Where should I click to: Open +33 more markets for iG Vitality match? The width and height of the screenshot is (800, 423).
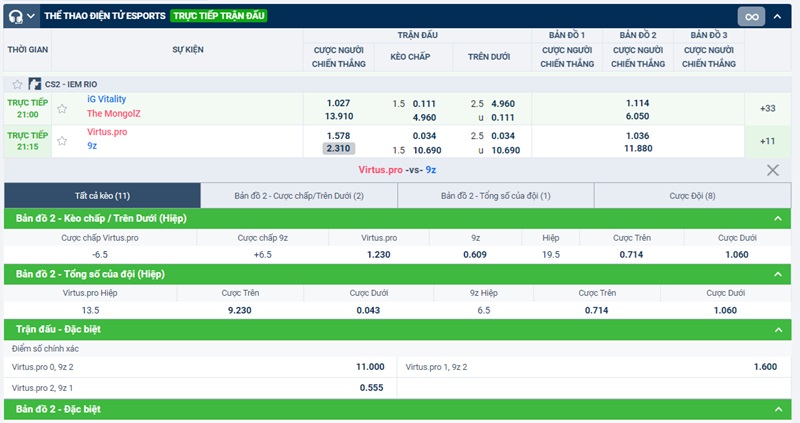click(767, 108)
